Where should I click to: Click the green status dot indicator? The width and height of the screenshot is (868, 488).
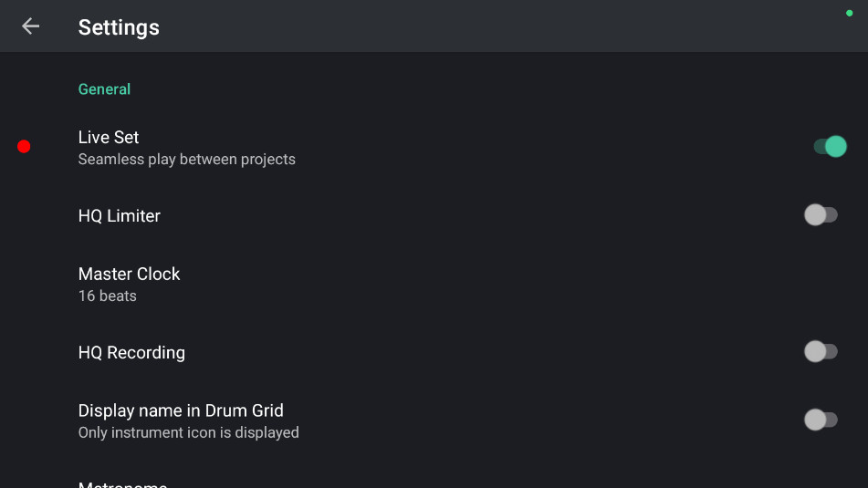849,13
